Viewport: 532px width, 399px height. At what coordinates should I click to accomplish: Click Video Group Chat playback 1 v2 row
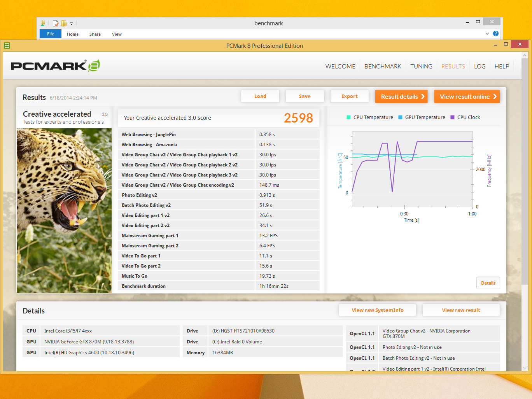point(219,154)
